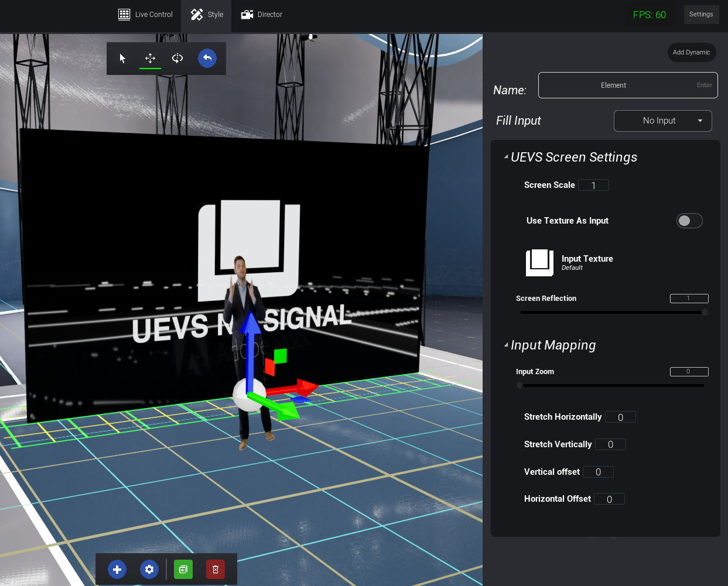Click the Input Zoom slider handle

pyautogui.click(x=519, y=385)
